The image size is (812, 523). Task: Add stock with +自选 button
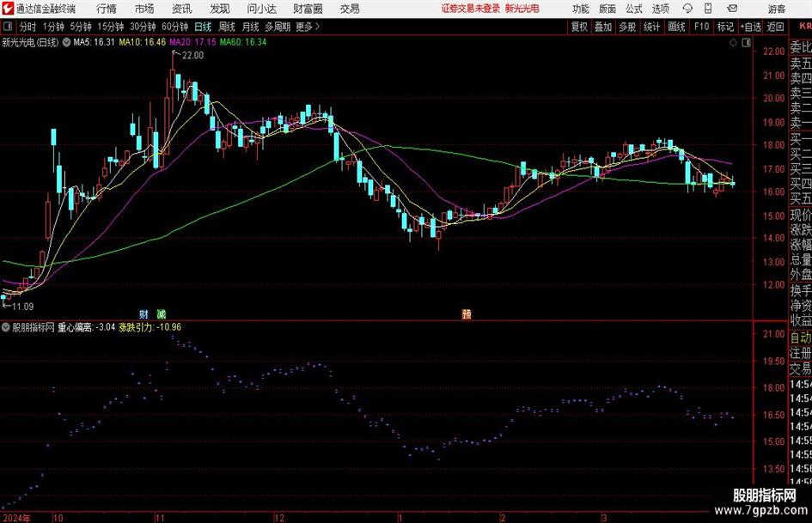coord(750,27)
